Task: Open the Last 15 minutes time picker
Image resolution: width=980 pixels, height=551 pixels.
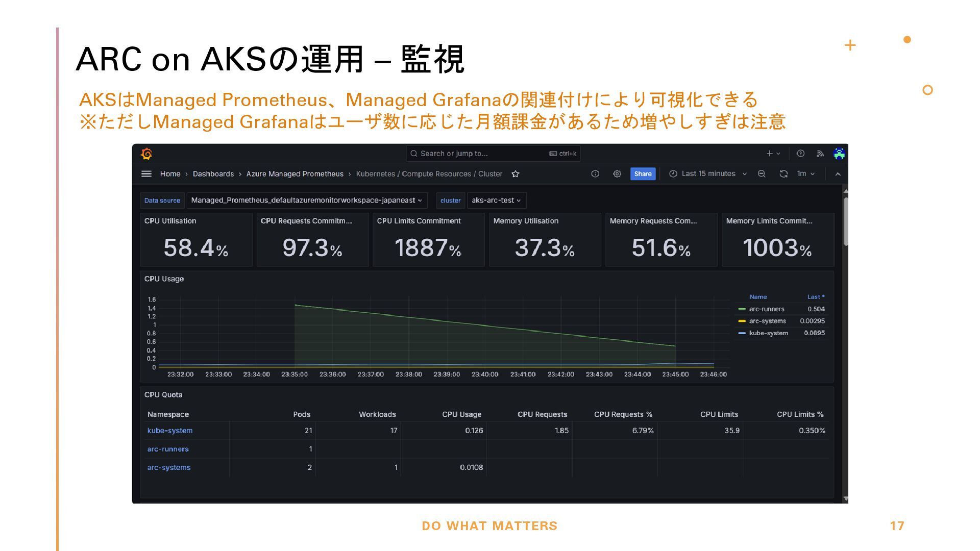Action: pyautogui.click(x=708, y=174)
